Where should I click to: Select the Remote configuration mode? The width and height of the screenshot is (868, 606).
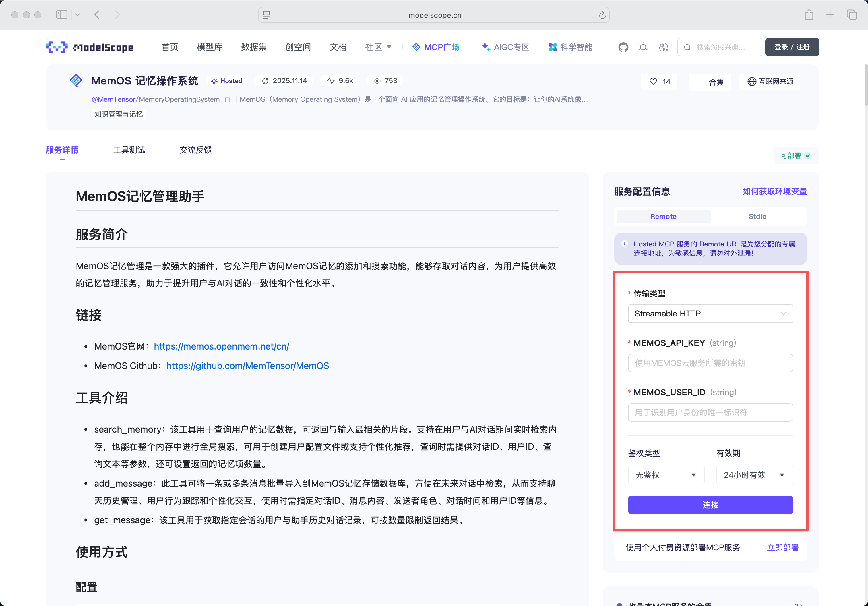663,216
